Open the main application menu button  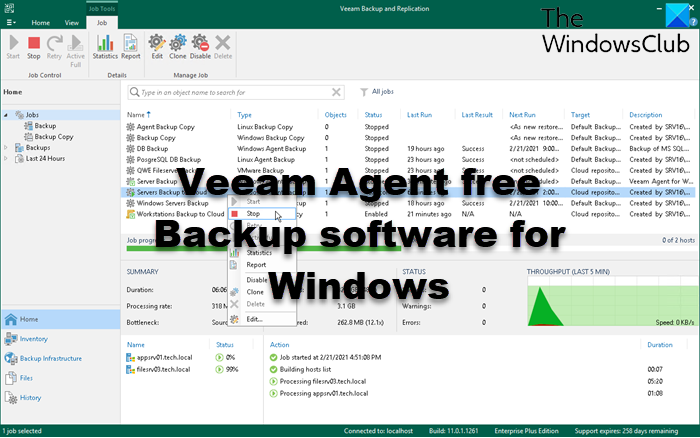11,22
